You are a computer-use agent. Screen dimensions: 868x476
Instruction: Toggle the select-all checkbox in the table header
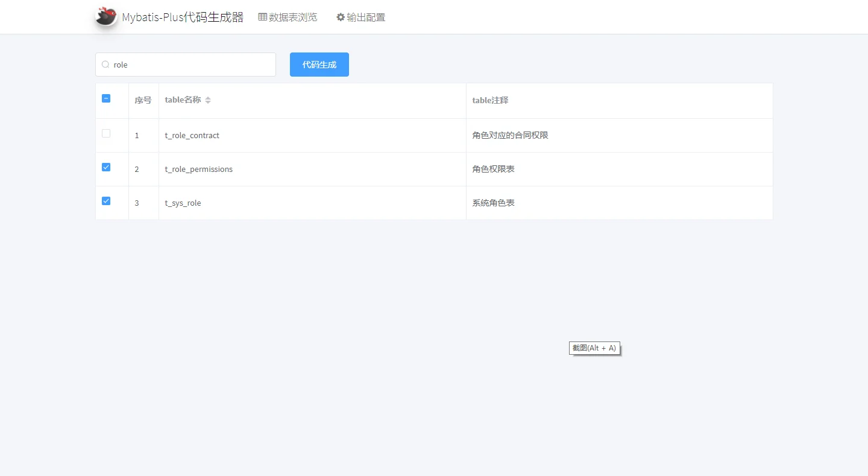(x=106, y=98)
